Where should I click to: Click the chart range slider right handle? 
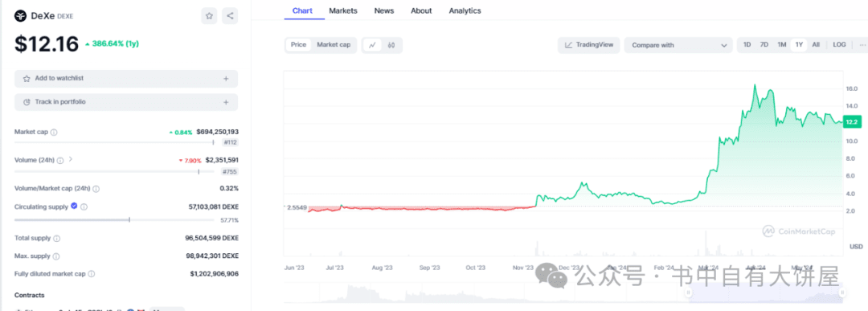[x=843, y=293]
